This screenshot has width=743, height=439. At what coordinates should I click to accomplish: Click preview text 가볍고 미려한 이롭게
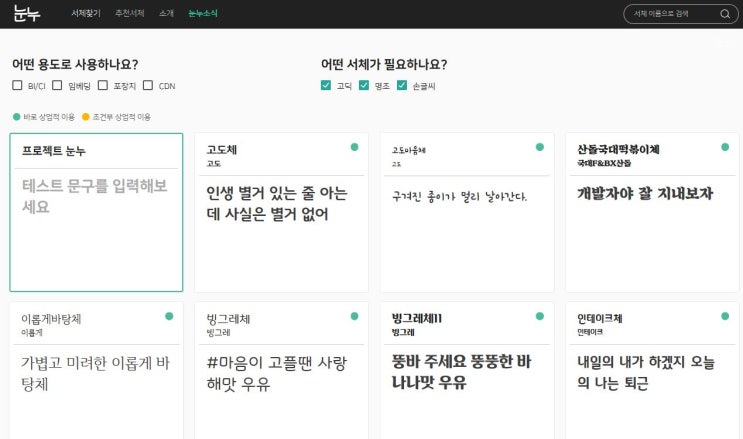click(95, 373)
